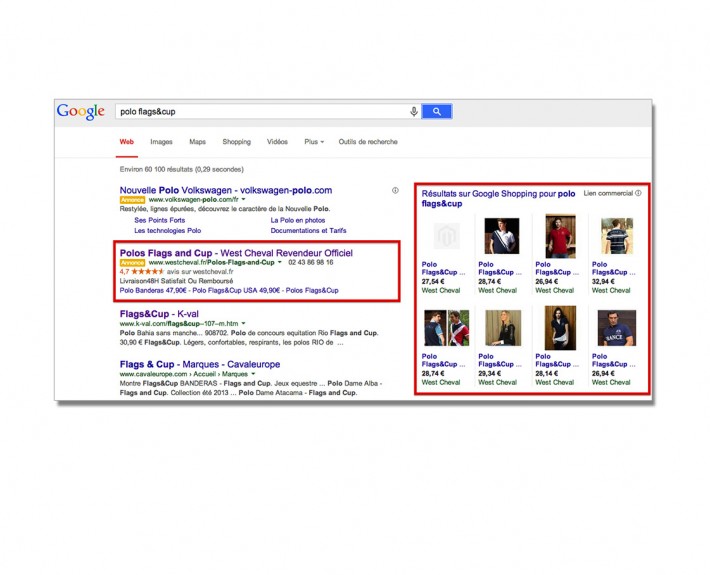The height and width of the screenshot is (575, 710).
Task: Open Polo Flags&Cup title priced 29,34 €
Action: click(499, 360)
